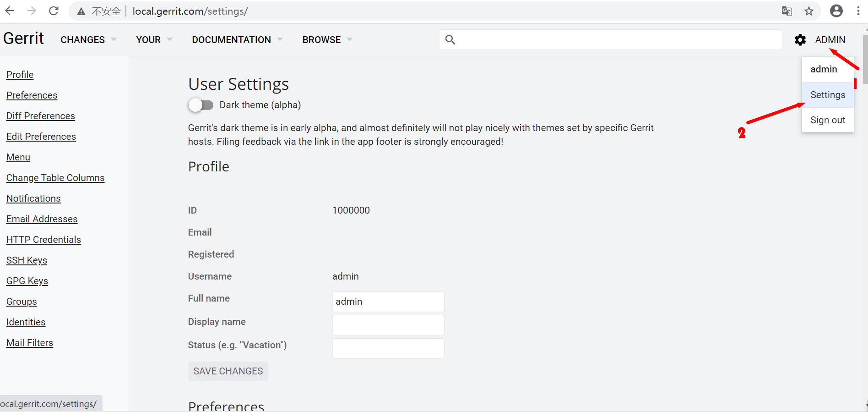Click the page vertical scrollbar
The height and width of the screenshot is (412, 868).
(x=865, y=60)
